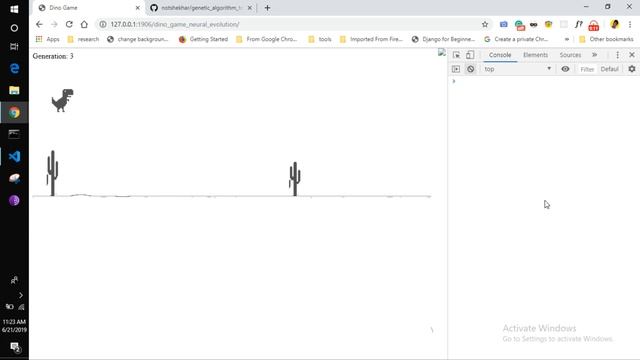Open the terminal window taskbar icon

(14, 134)
